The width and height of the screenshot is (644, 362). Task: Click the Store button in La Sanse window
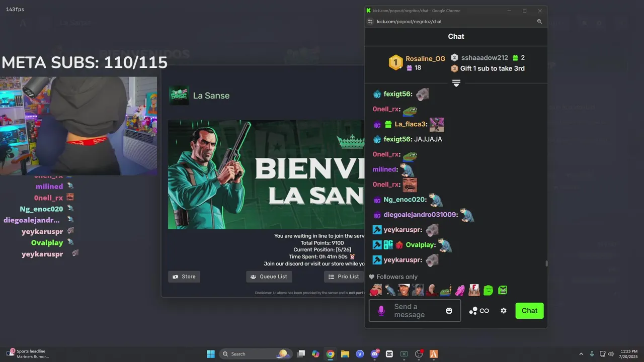point(184,277)
